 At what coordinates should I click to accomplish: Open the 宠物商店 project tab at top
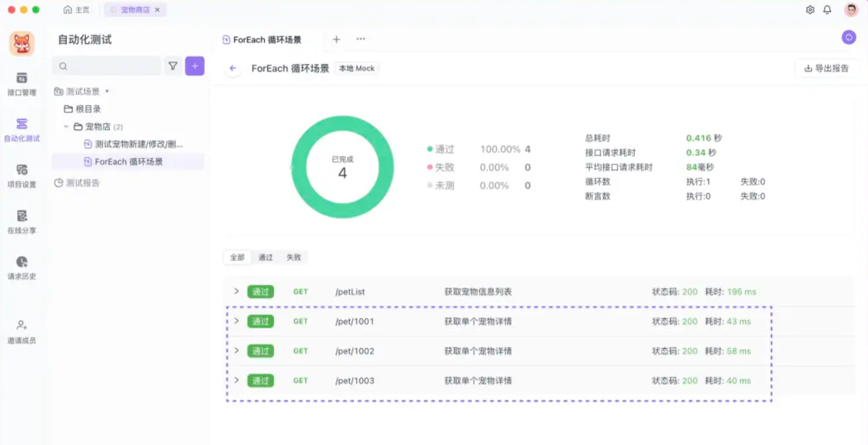tap(135, 9)
